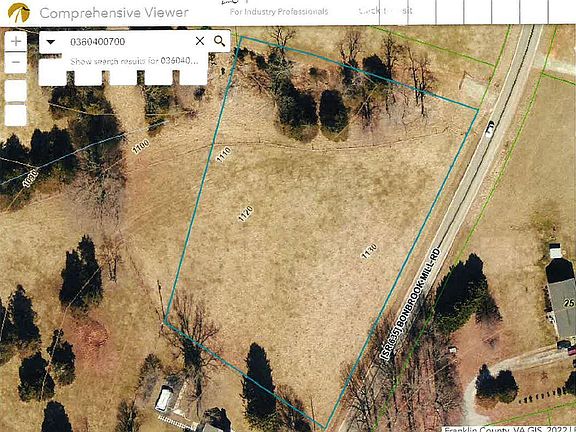Image resolution: width=576 pixels, height=432 pixels.
Task: Click middle blank tool under the search box
Action: (x=123, y=78)
